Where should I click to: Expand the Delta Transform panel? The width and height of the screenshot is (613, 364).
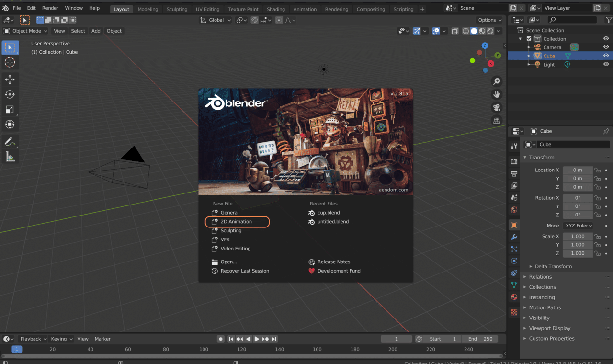point(553,266)
